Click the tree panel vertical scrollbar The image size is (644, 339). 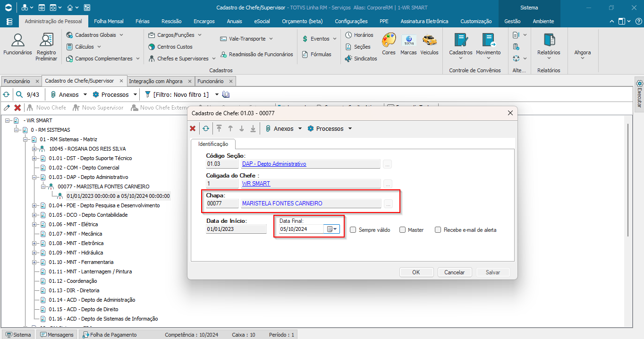pos(627,179)
